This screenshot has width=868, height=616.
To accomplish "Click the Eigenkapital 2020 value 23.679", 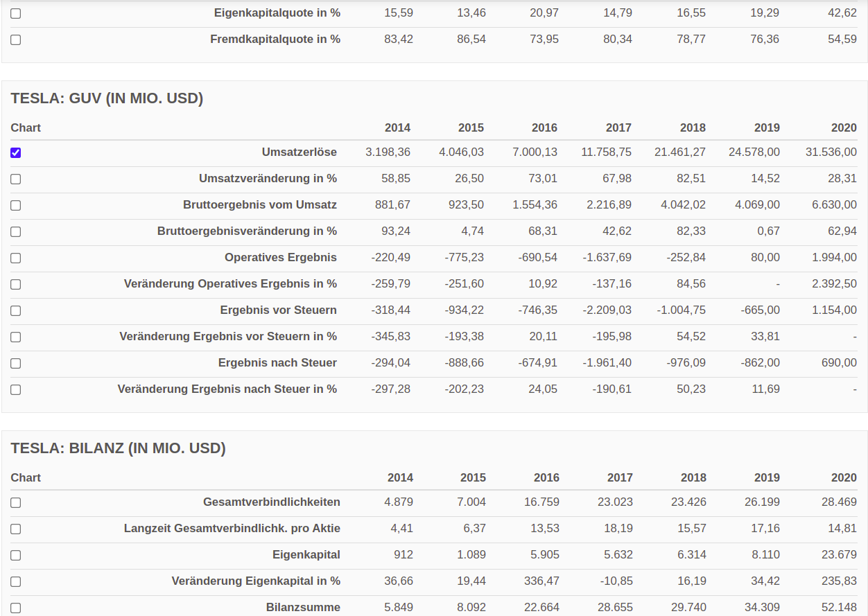I will [840, 554].
